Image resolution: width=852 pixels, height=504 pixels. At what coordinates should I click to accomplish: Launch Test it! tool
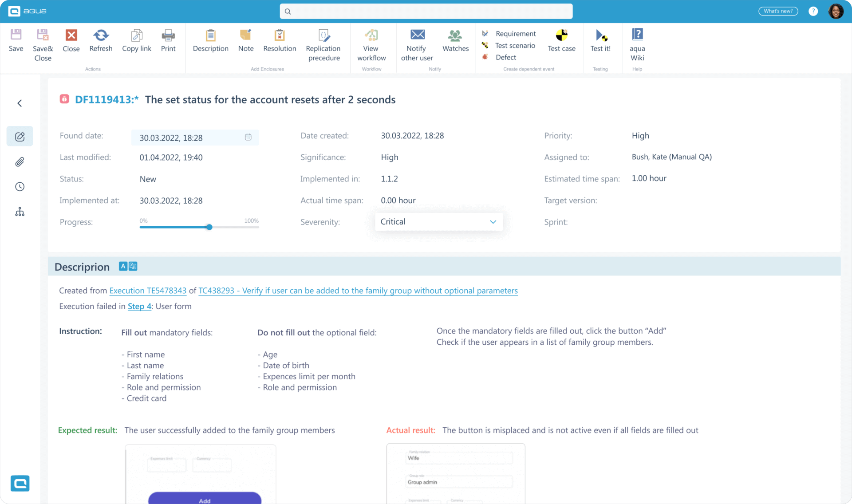coord(600,35)
